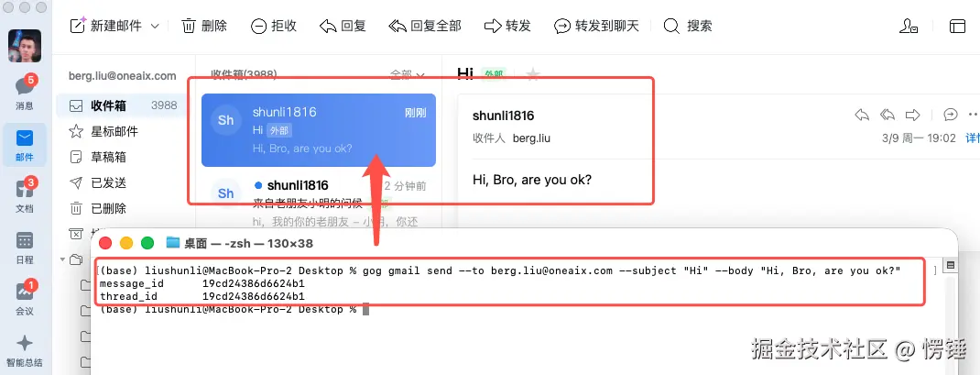This screenshot has height=375, width=980.
Task: Click the forward arrow in message header
Action: [x=913, y=115]
